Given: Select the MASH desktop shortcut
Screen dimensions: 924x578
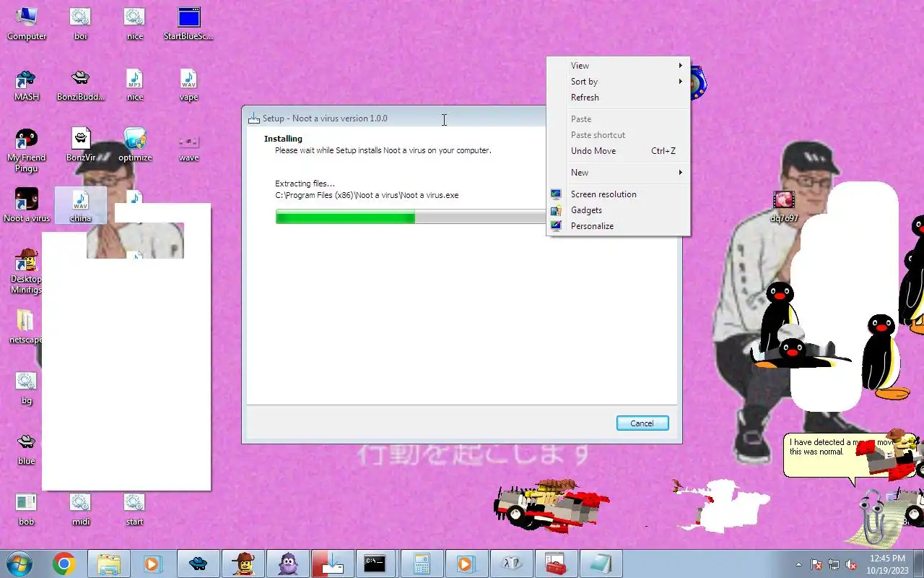Looking at the screenshot, I should (x=27, y=85).
